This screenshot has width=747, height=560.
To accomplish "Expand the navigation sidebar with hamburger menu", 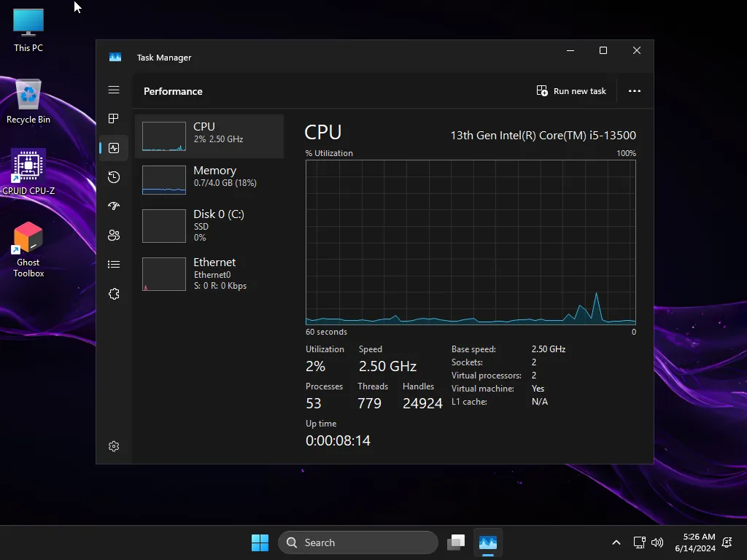I will coord(114,90).
